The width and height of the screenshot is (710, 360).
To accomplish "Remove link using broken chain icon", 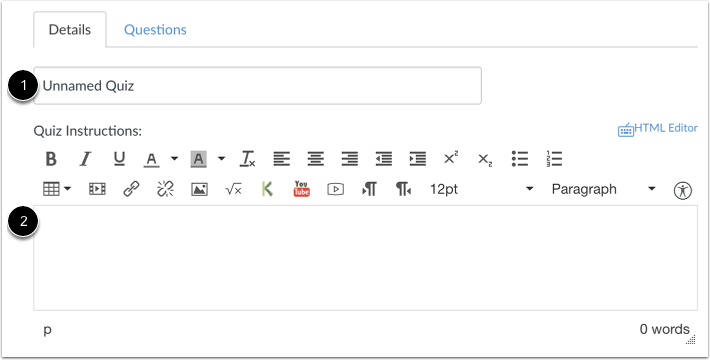I will [x=165, y=189].
